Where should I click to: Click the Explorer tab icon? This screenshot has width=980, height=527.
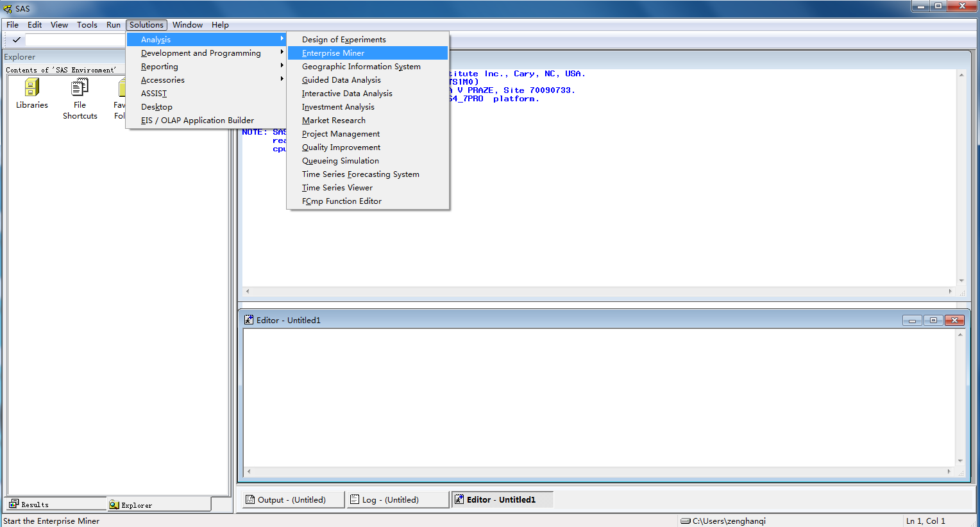[x=114, y=505]
